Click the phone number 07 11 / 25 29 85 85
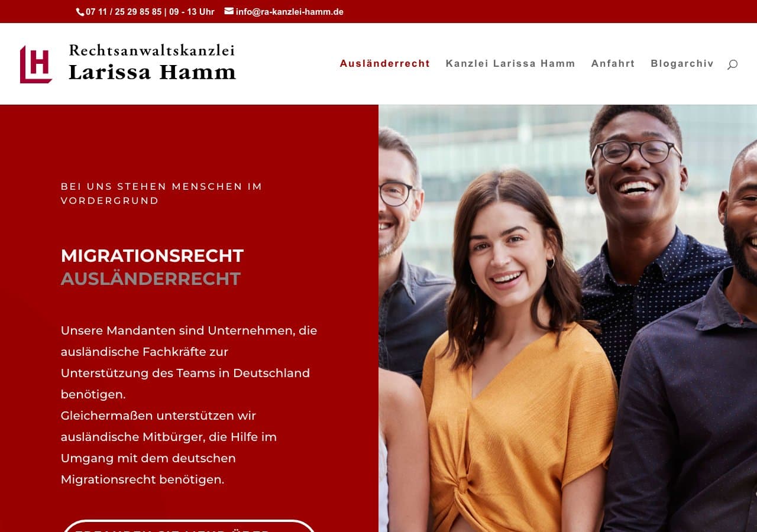 [124, 12]
